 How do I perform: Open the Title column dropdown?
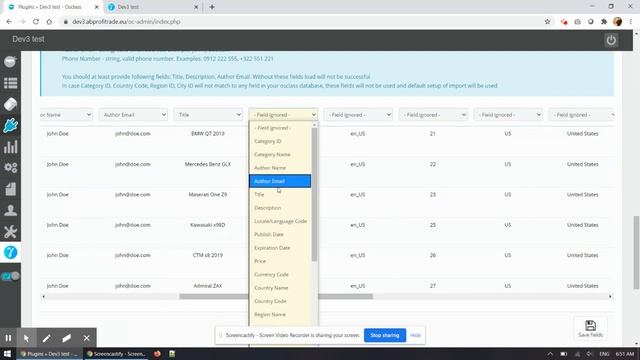coord(208,115)
